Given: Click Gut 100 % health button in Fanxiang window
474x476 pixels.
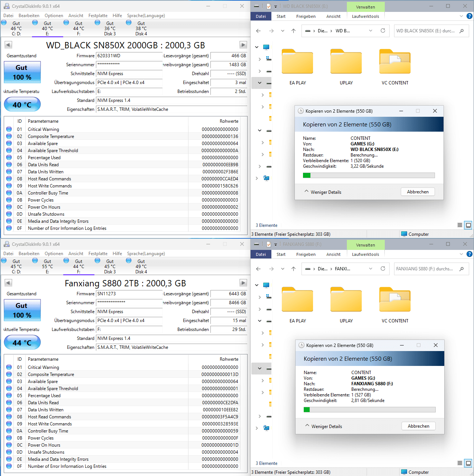Looking at the screenshot, I should pos(22,310).
